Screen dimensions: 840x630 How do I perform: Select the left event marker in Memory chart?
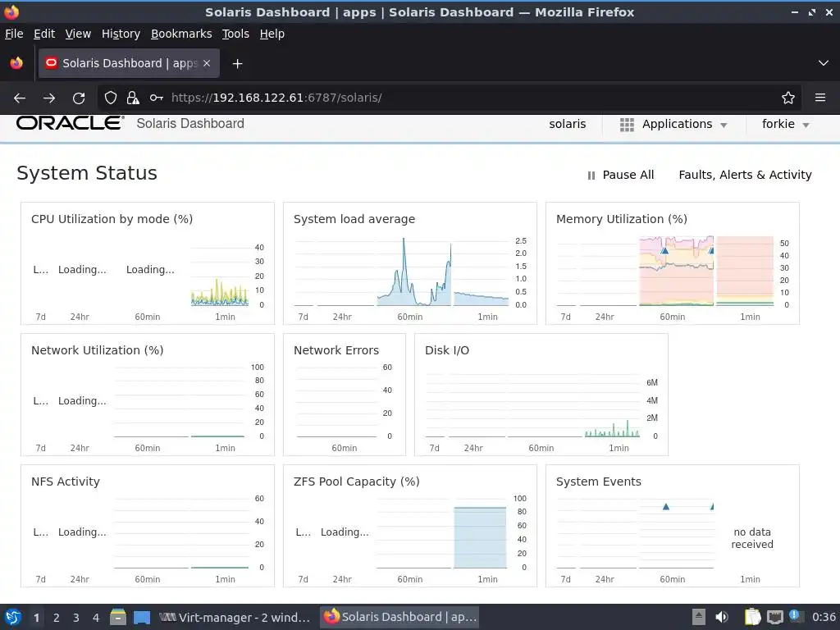[664, 250]
